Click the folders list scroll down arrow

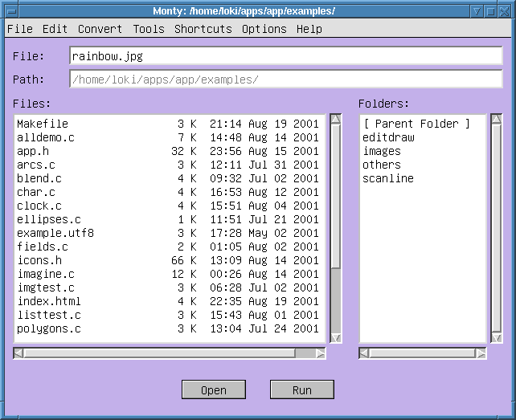click(x=497, y=337)
